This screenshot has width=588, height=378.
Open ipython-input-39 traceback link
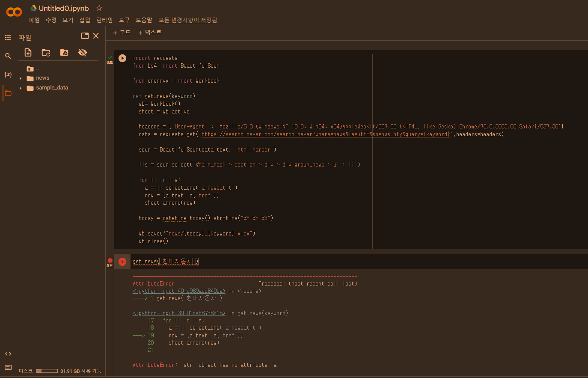coord(179,313)
